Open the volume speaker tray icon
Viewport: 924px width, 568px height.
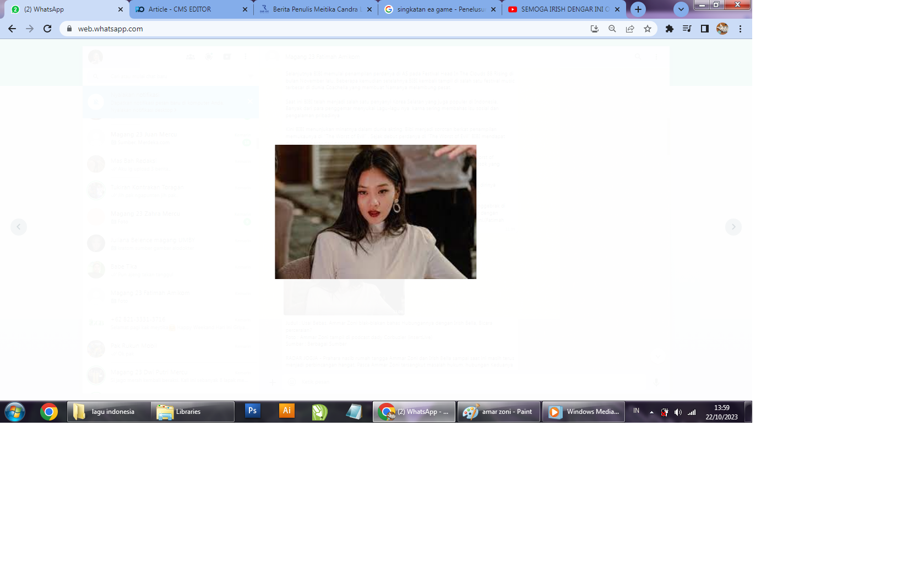(678, 412)
